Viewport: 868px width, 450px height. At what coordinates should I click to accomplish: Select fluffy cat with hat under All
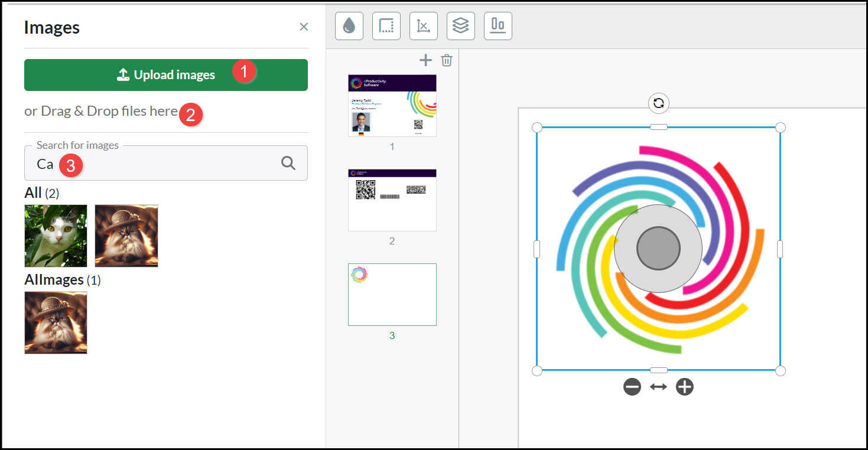(x=126, y=236)
